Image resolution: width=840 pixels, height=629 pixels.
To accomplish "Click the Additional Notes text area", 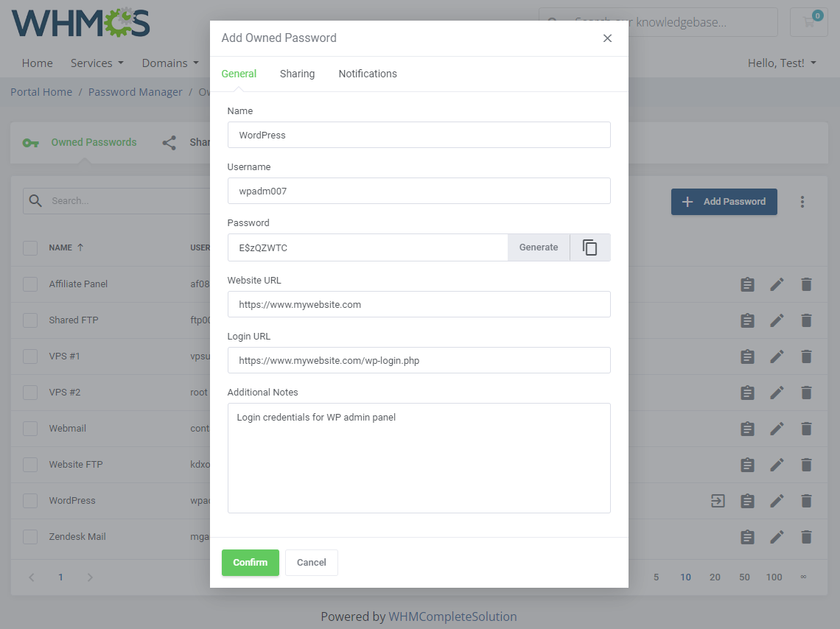I will [x=419, y=458].
